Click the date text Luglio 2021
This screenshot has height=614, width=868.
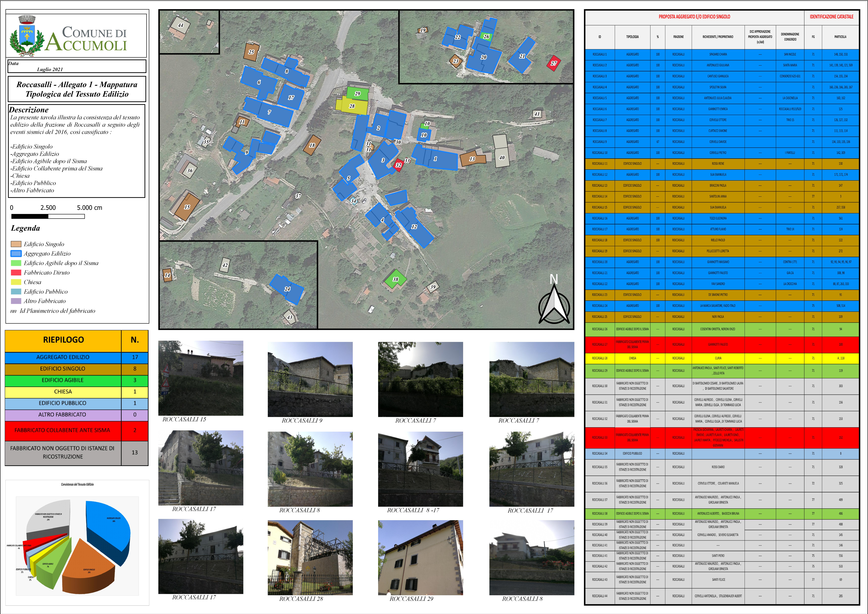50,70
